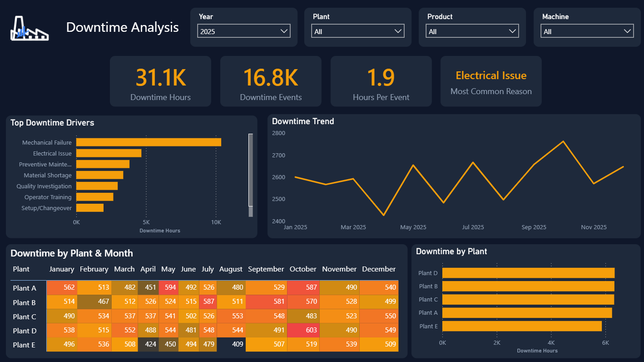Click the 1.9 Hours Per Event card
Viewport: 644px width, 362px height.
pyautogui.click(x=381, y=81)
